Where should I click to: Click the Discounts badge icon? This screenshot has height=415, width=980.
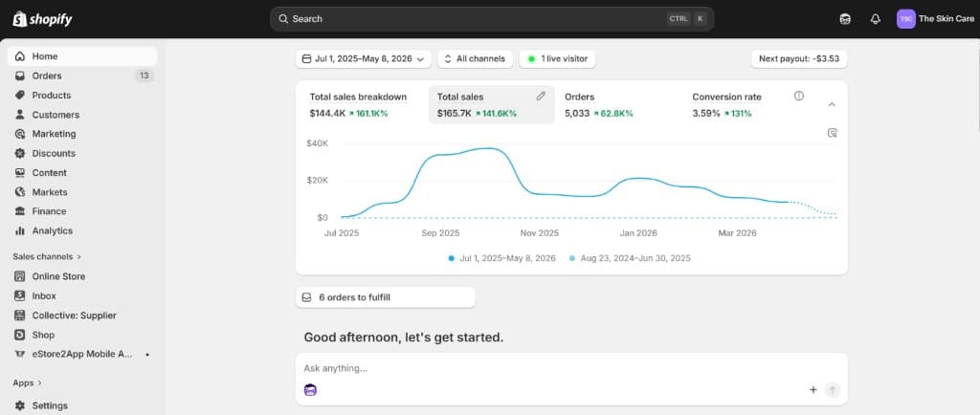pos(20,153)
